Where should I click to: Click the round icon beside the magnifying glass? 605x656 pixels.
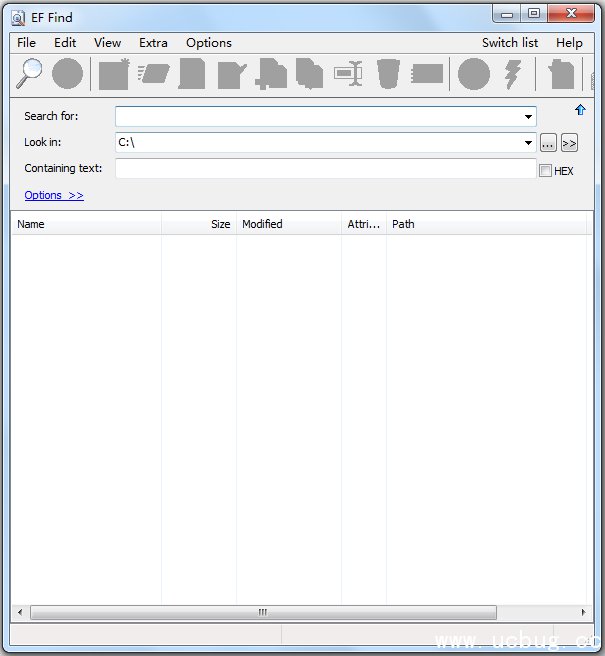(67, 74)
